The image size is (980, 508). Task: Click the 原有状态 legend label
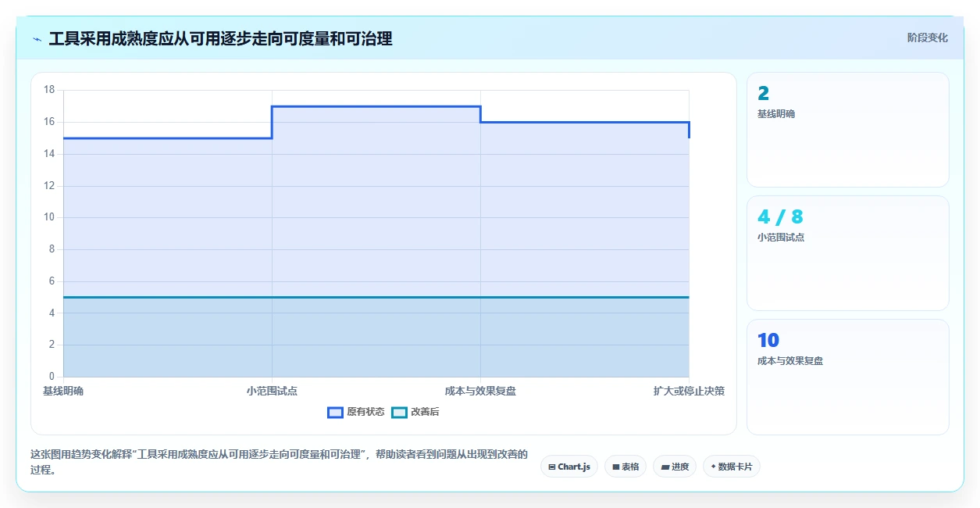click(x=365, y=413)
